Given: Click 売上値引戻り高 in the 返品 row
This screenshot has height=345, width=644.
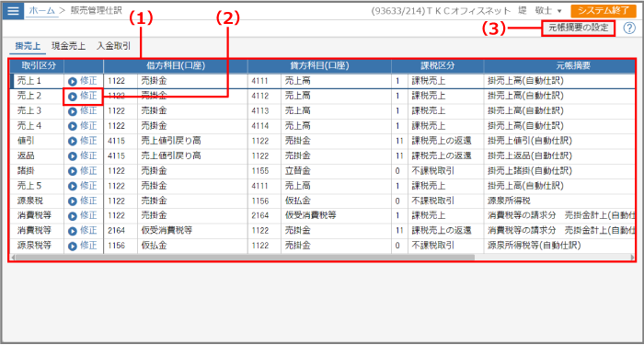Looking at the screenshot, I should click(x=171, y=155).
